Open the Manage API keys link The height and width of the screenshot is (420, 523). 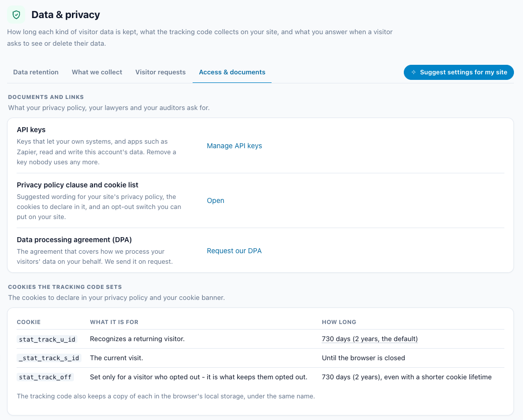pyautogui.click(x=234, y=146)
